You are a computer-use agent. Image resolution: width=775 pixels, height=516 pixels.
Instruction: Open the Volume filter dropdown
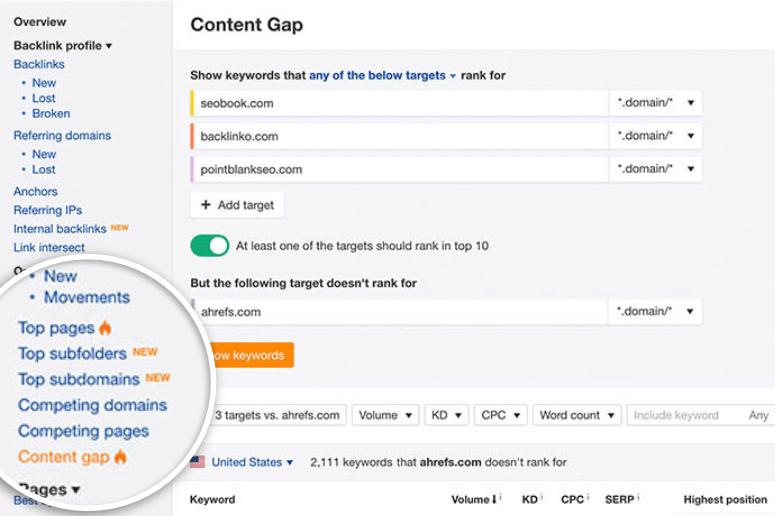coord(386,415)
